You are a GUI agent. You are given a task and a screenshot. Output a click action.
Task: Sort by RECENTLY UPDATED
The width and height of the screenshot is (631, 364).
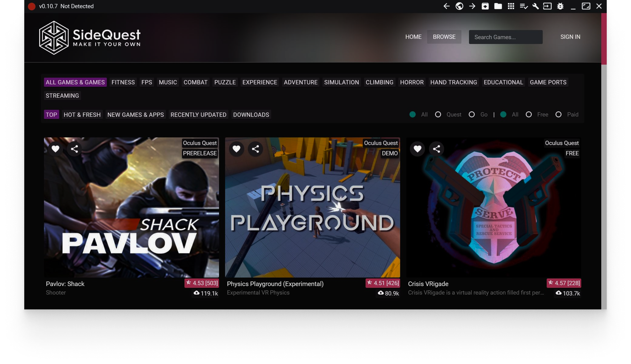click(198, 115)
